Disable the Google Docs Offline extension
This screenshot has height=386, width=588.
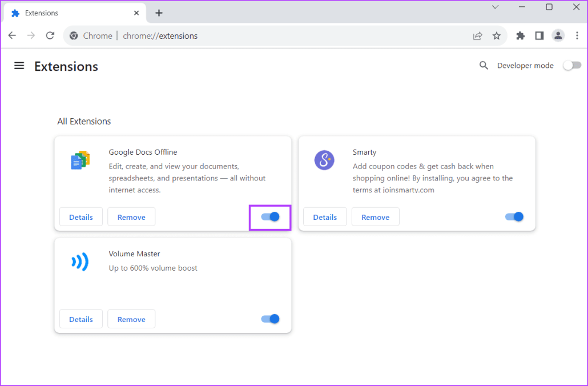tap(270, 217)
